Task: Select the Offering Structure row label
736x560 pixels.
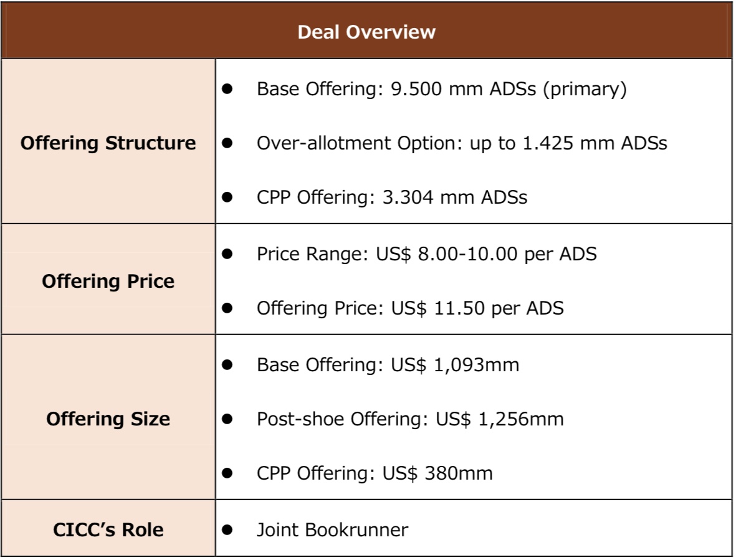Action: 108,143
